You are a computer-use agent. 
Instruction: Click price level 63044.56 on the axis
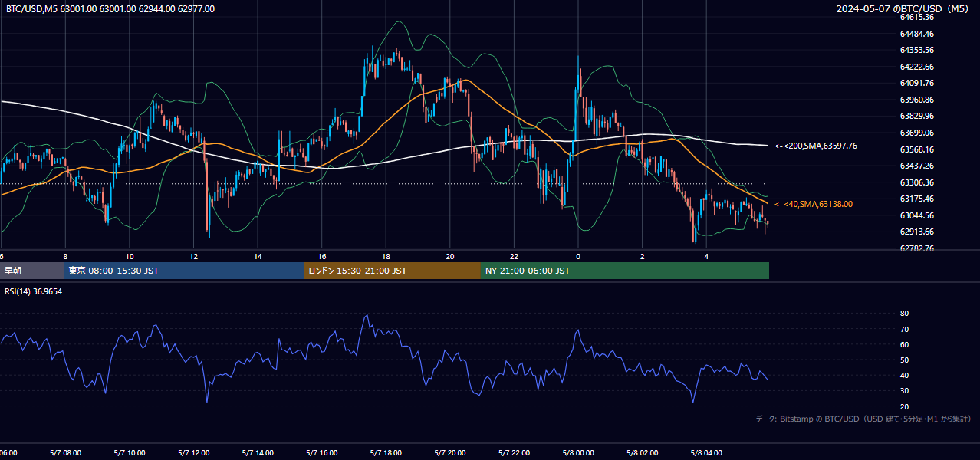pos(917,215)
